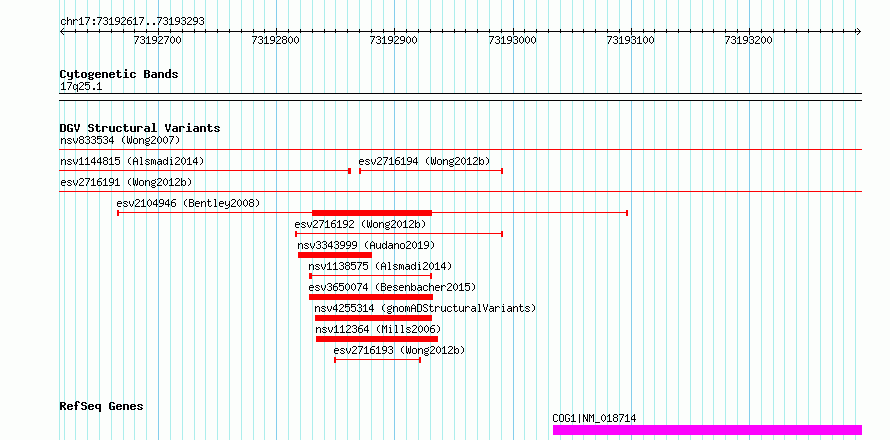
Task: Open the esv2716191 (Wong2012b) variant label
Action: pos(126,182)
